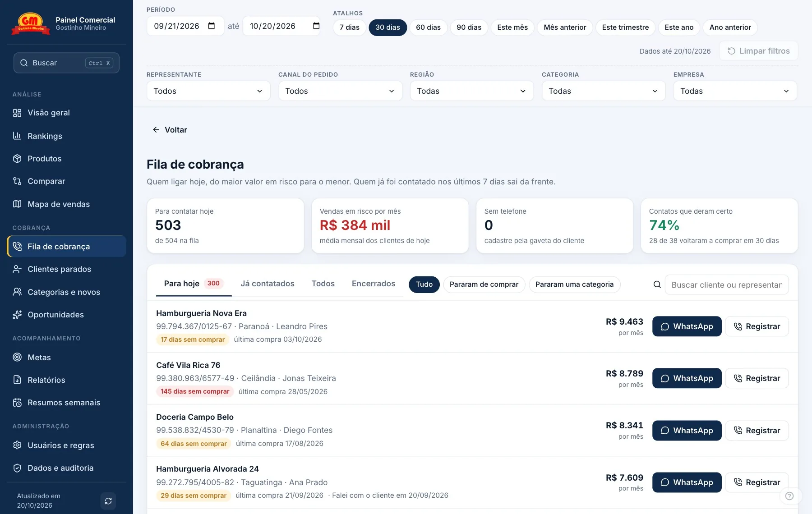Open the Comparar page

click(66, 181)
